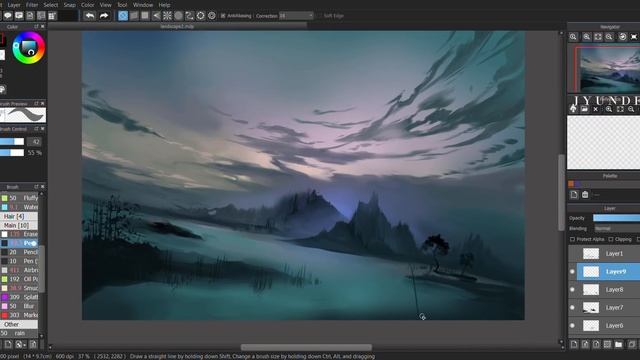Fit the reference image to its panel
Image resolution: width=640 pixels, height=360 pixels.
pos(620,109)
